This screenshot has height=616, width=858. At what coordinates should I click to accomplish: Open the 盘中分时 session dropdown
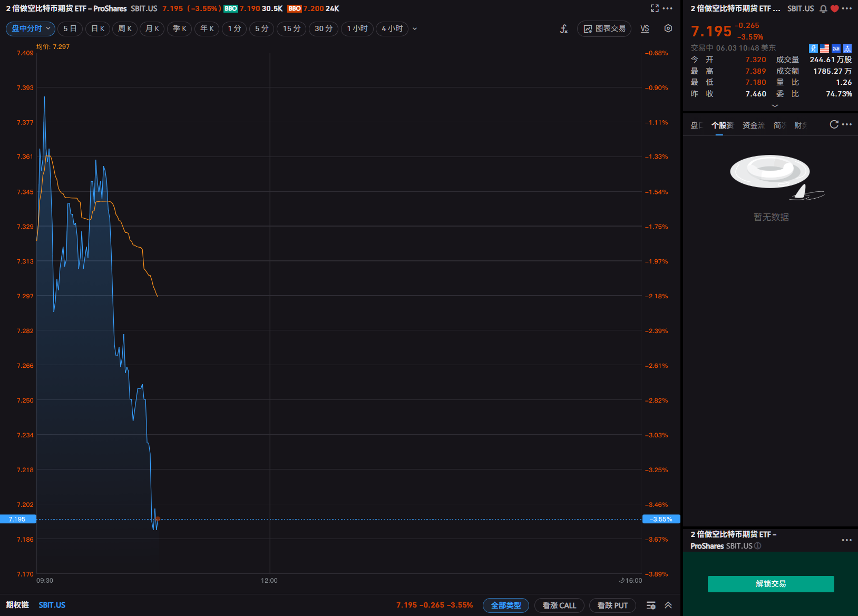coord(31,28)
